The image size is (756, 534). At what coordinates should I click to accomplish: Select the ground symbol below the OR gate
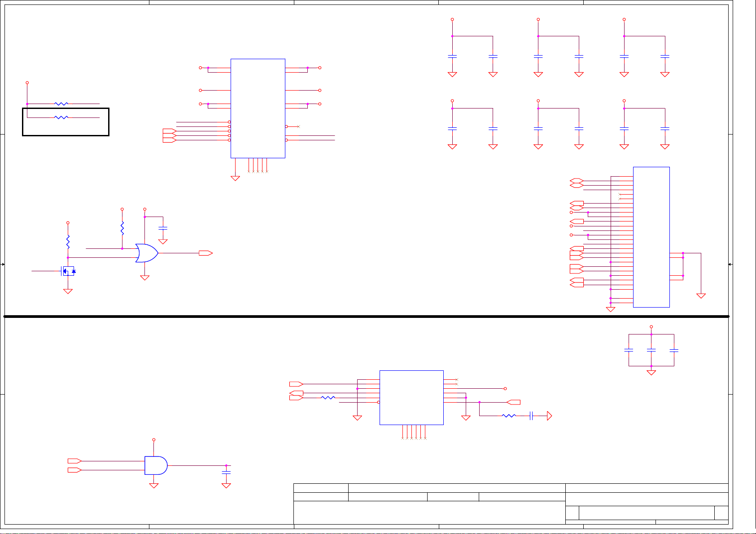click(x=144, y=278)
